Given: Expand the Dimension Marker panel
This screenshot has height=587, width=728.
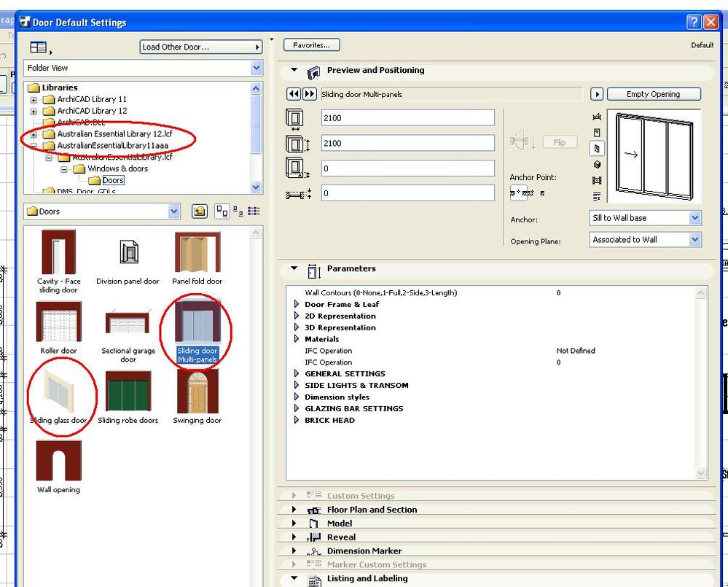Looking at the screenshot, I should pos(294,551).
